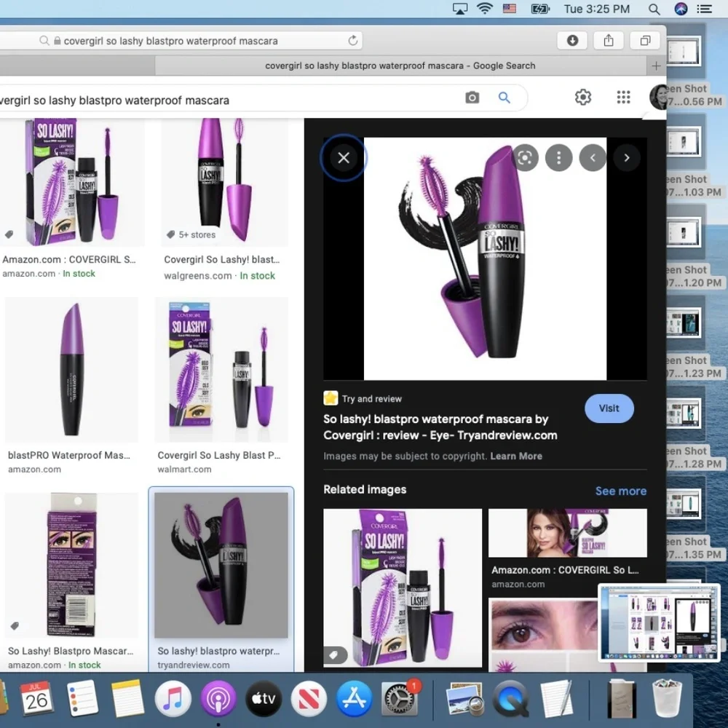
Task: Open Calendar from the Dock
Action: [x=36, y=698]
